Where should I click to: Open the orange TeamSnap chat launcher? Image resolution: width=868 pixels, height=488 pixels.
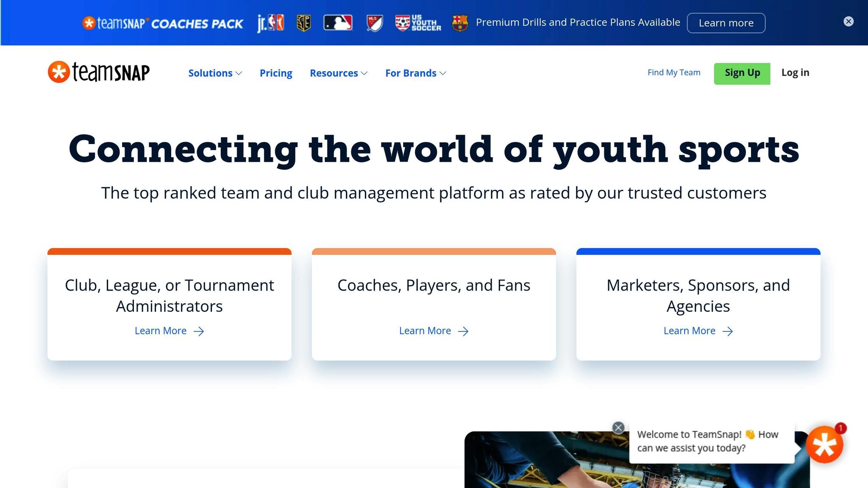click(824, 445)
